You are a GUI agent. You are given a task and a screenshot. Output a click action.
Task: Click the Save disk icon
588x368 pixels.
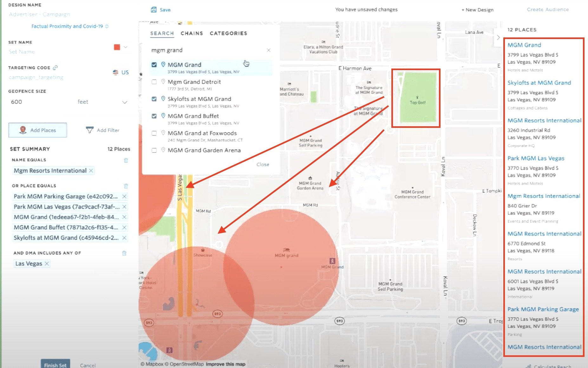(x=154, y=10)
